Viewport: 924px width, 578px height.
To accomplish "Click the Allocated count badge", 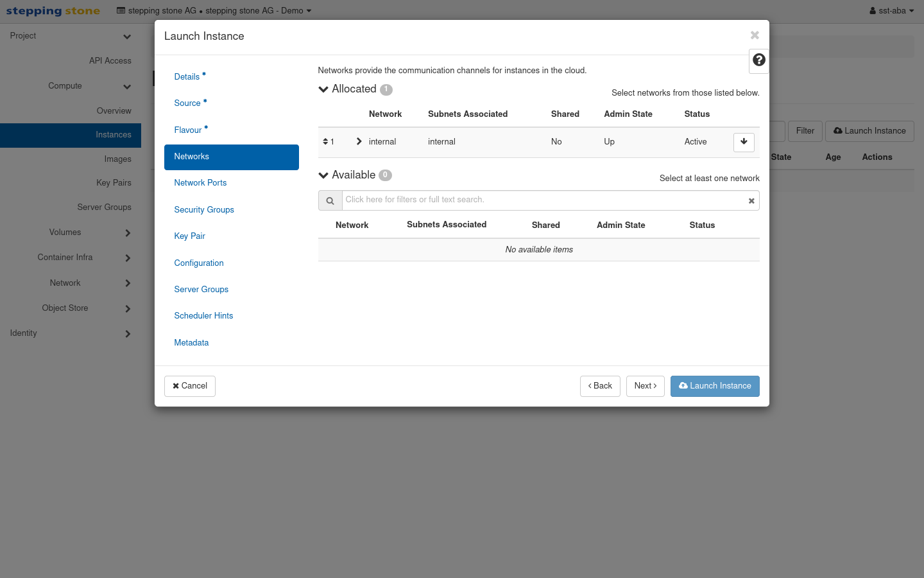I will coord(386,90).
